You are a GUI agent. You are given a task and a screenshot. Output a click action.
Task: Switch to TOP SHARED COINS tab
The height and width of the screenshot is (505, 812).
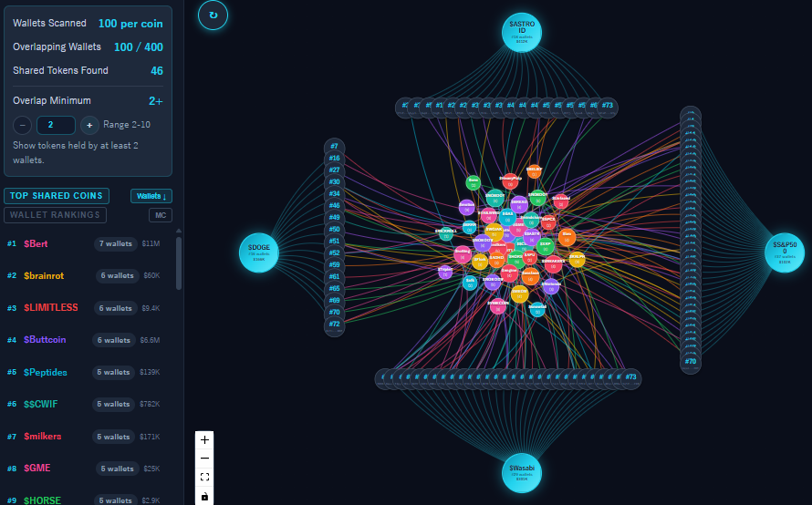(x=57, y=196)
